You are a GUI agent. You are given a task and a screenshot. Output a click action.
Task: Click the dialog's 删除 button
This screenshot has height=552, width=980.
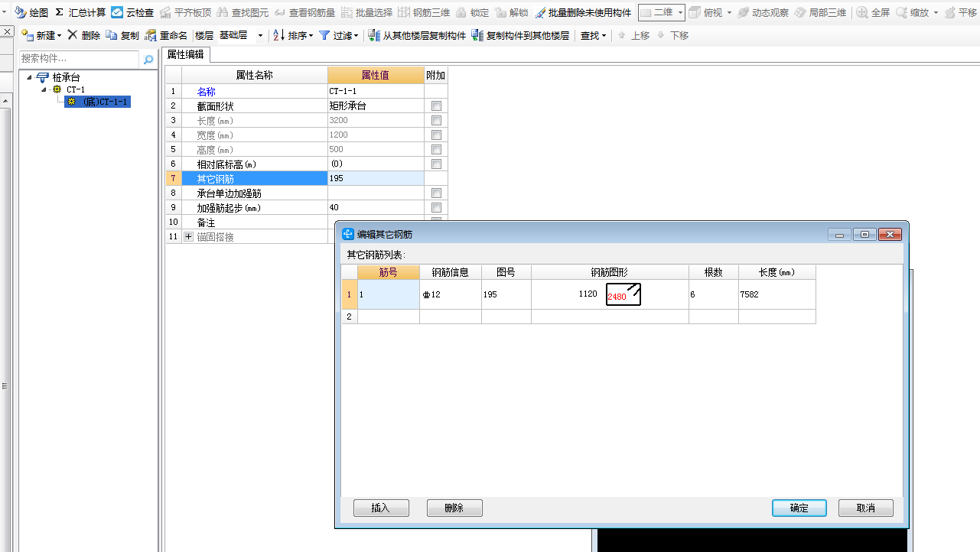pos(454,508)
